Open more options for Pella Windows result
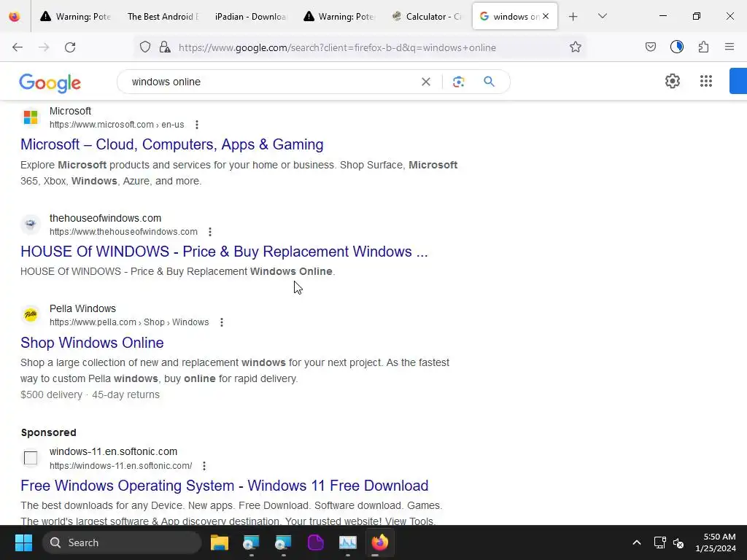Viewport: 747px width, 560px height. (x=222, y=322)
